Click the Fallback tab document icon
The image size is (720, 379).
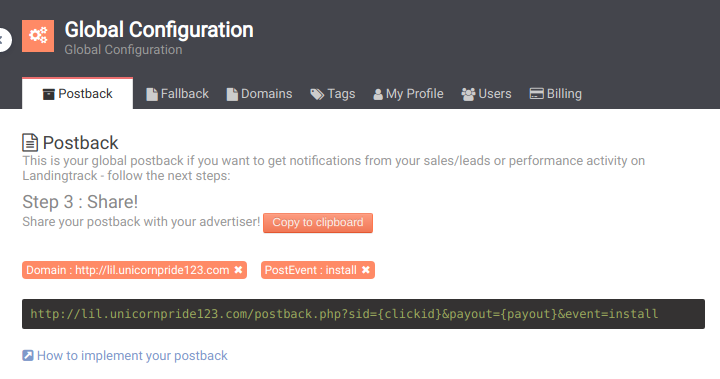[152, 94]
